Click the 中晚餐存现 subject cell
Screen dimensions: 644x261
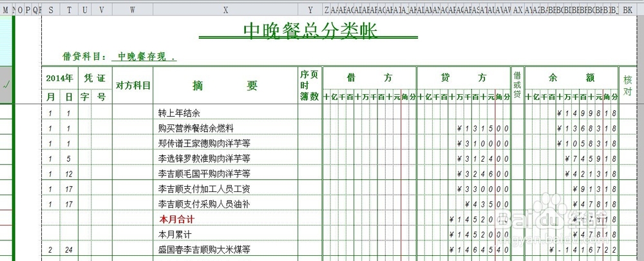coord(144,57)
